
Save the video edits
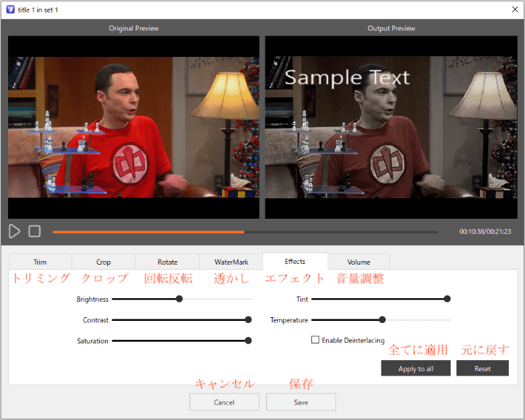301,402
